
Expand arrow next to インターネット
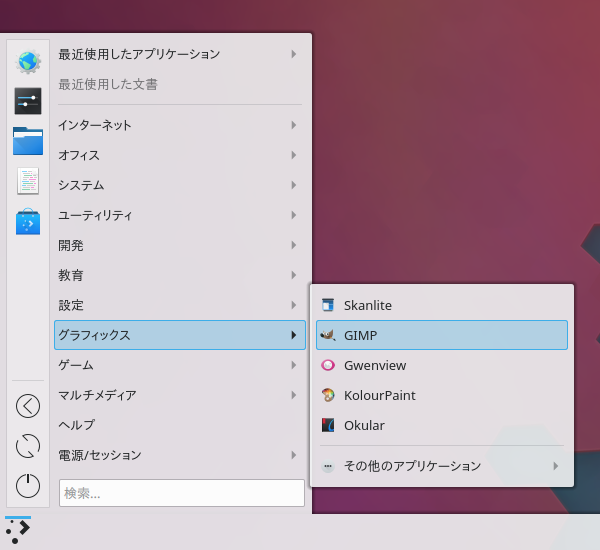[x=293, y=125]
